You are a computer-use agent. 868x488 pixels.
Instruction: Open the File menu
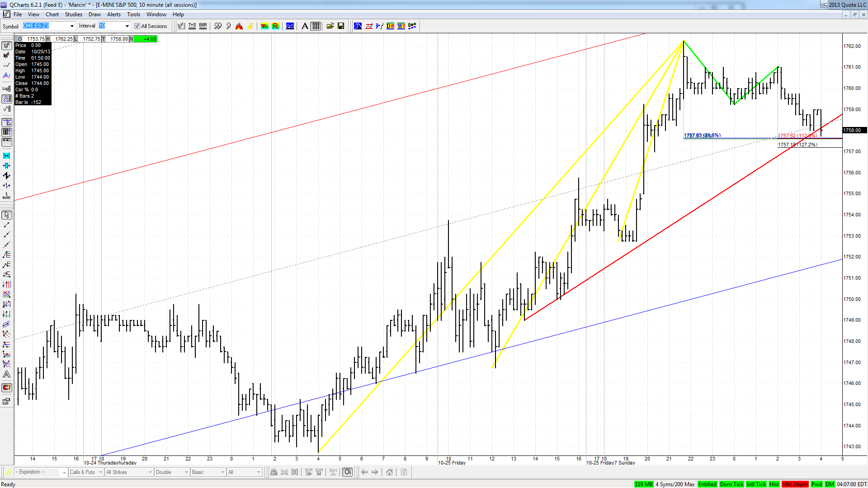18,14
